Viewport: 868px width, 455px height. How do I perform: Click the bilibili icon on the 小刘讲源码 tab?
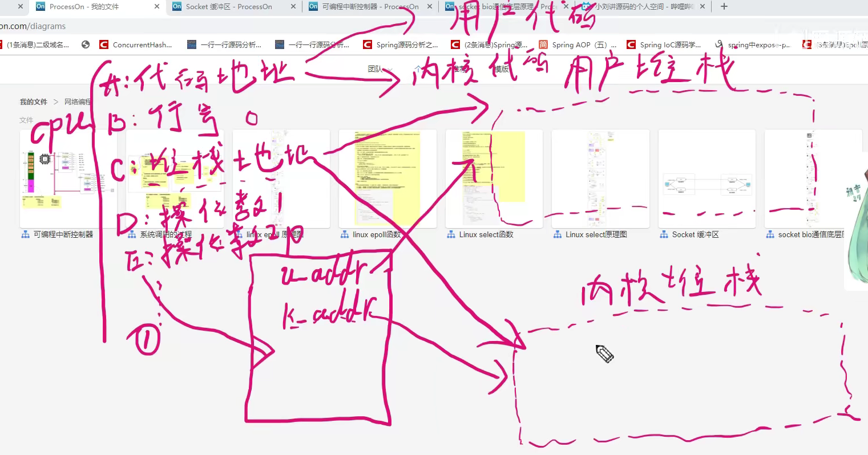click(587, 6)
